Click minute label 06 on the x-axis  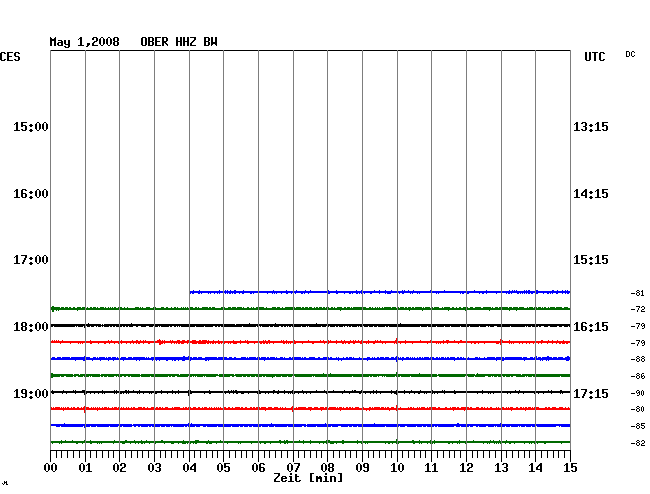point(258,468)
